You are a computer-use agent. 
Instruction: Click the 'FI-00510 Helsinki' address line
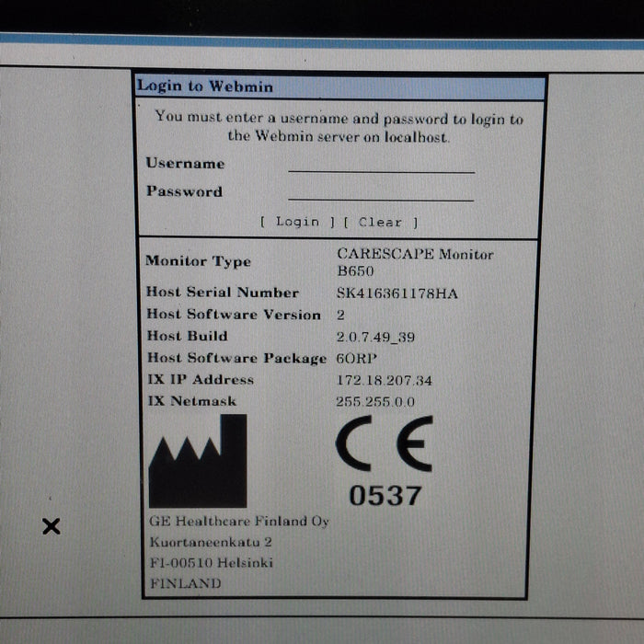(211, 563)
